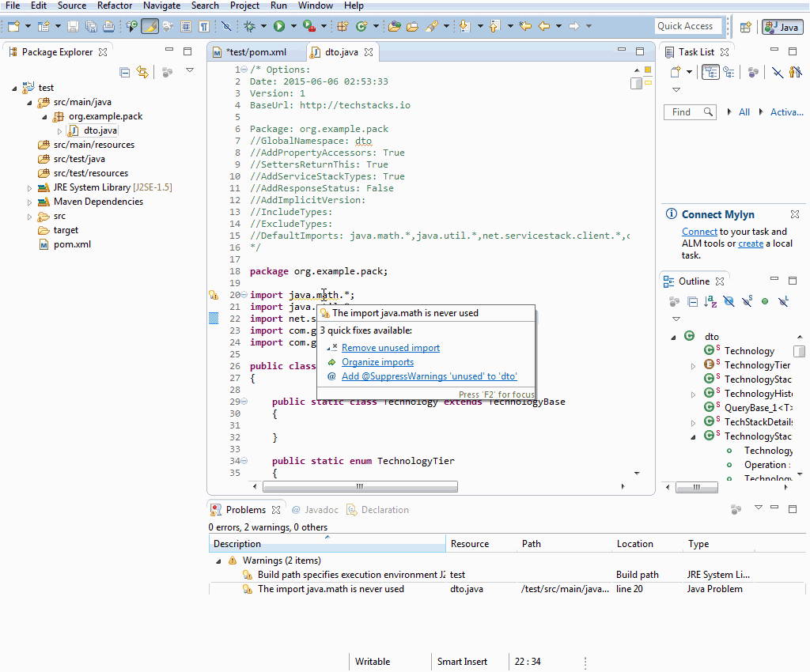Click the Save All toolbar icon
The image size is (810, 672).
pos(91,27)
